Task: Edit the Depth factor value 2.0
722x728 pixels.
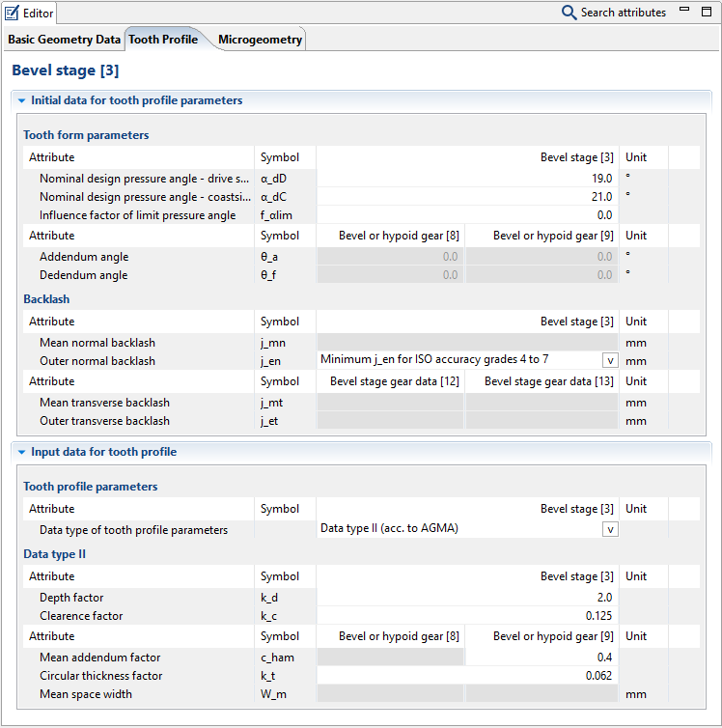Action: point(467,598)
